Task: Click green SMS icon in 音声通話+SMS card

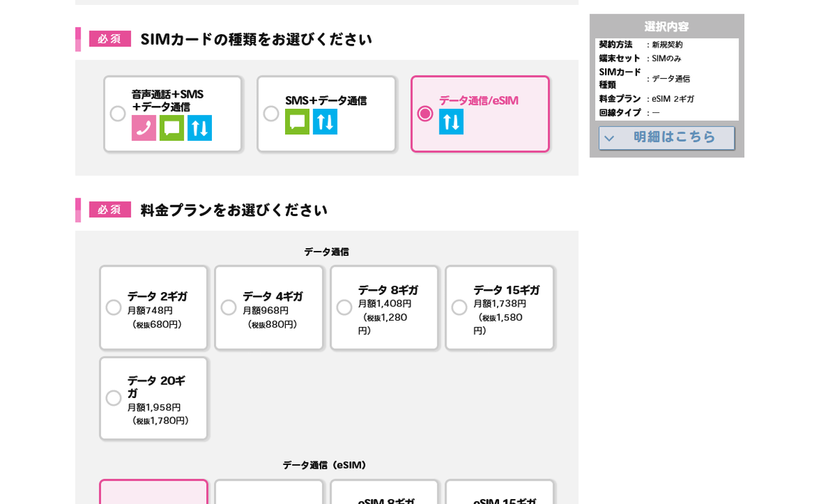Action: pyautogui.click(x=171, y=128)
